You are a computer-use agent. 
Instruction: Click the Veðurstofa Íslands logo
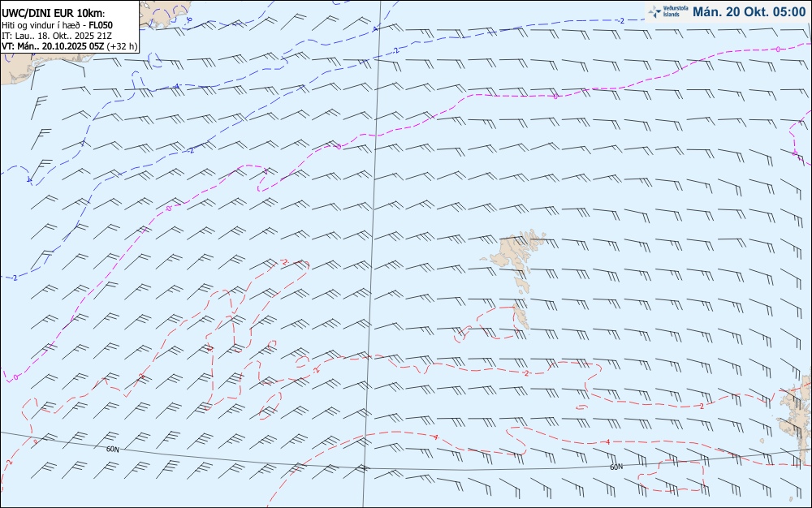click(668, 11)
